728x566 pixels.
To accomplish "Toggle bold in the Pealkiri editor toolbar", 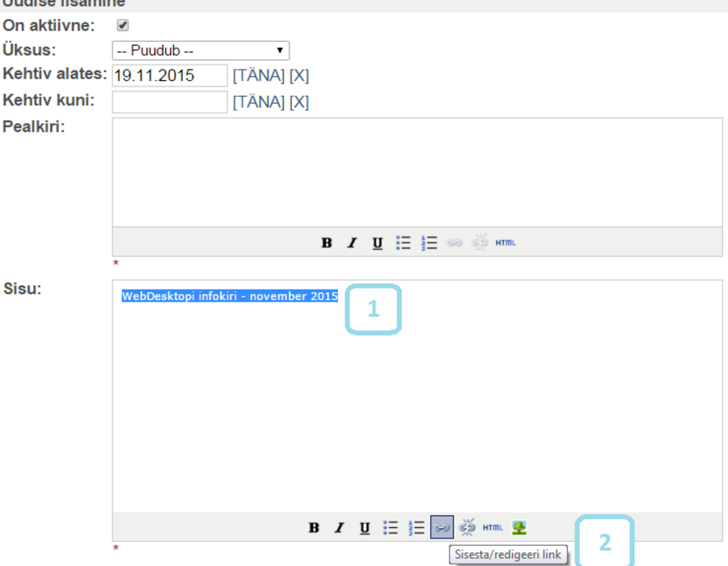I will 327,243.
